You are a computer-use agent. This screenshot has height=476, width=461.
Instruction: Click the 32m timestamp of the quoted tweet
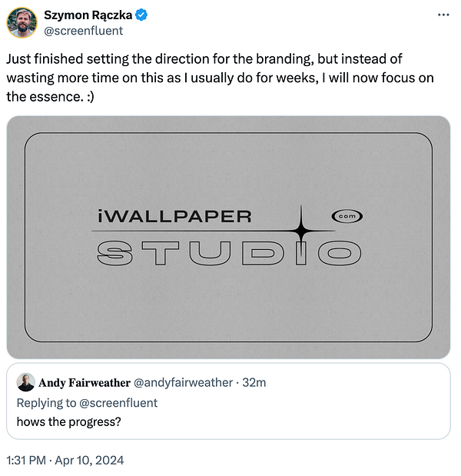coord(254,383)
